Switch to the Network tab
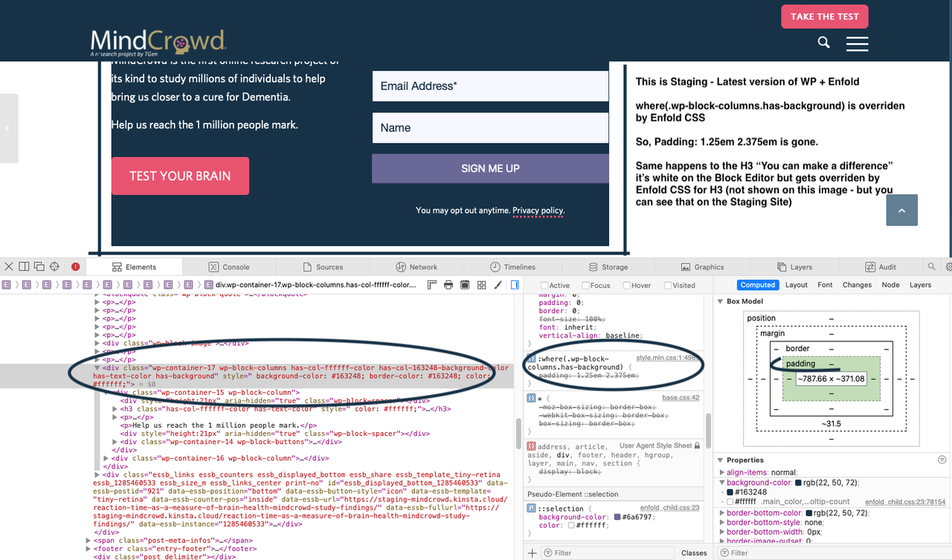The image size is (952, 560). (x=416, y=267)
